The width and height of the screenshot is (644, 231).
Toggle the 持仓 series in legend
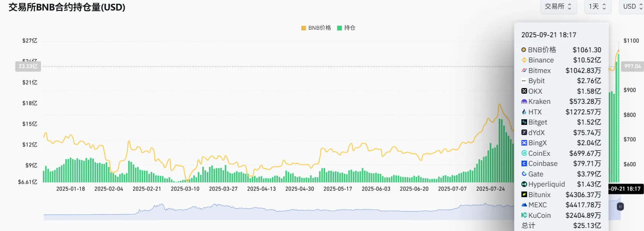[349, 28]
